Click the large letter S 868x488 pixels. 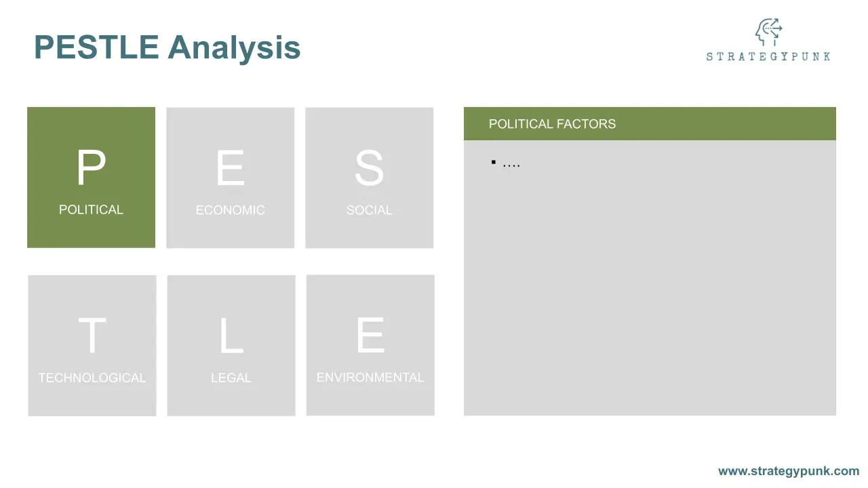[369, 168]
